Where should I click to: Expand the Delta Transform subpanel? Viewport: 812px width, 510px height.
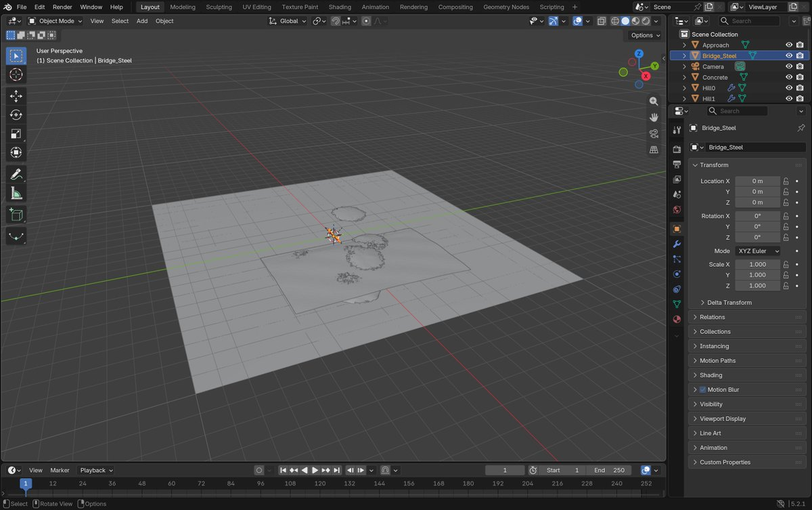click(729, 303)
